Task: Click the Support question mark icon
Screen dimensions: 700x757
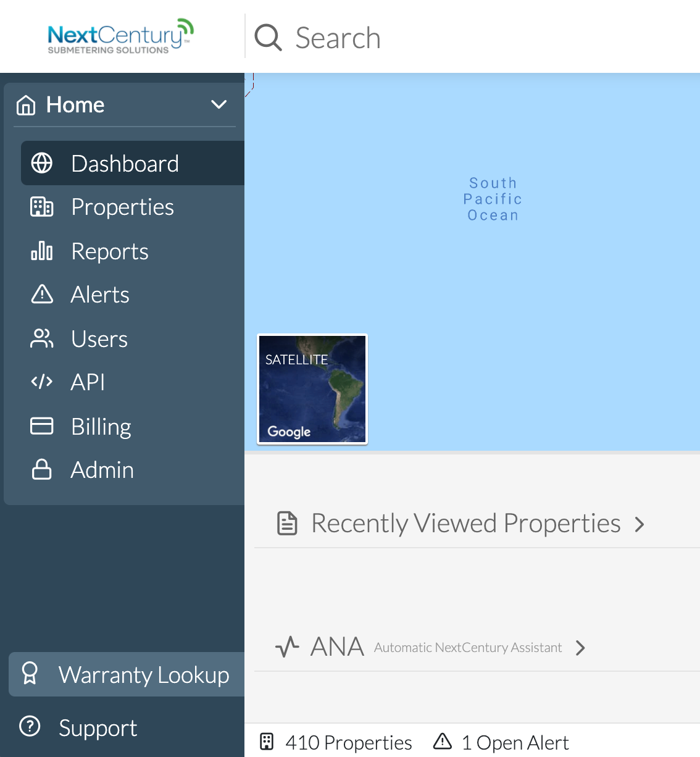Action: coord(30,726)
